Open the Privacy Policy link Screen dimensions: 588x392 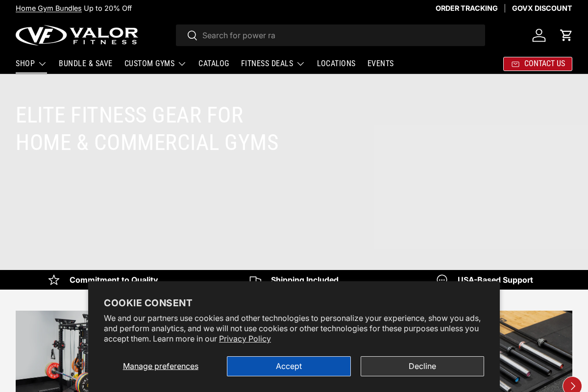tap(245, 339)
